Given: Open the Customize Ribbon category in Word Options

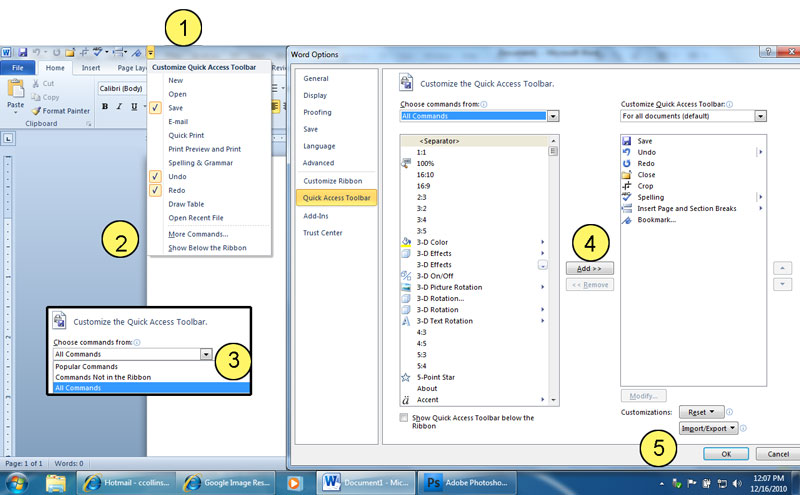Looking at the screenshot, I should click(333, 181).
